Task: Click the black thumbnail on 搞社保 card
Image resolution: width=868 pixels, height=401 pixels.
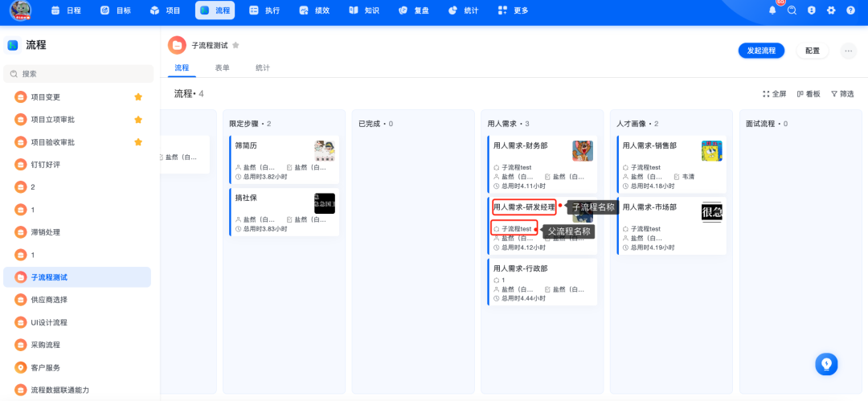Action: (325, 203)
